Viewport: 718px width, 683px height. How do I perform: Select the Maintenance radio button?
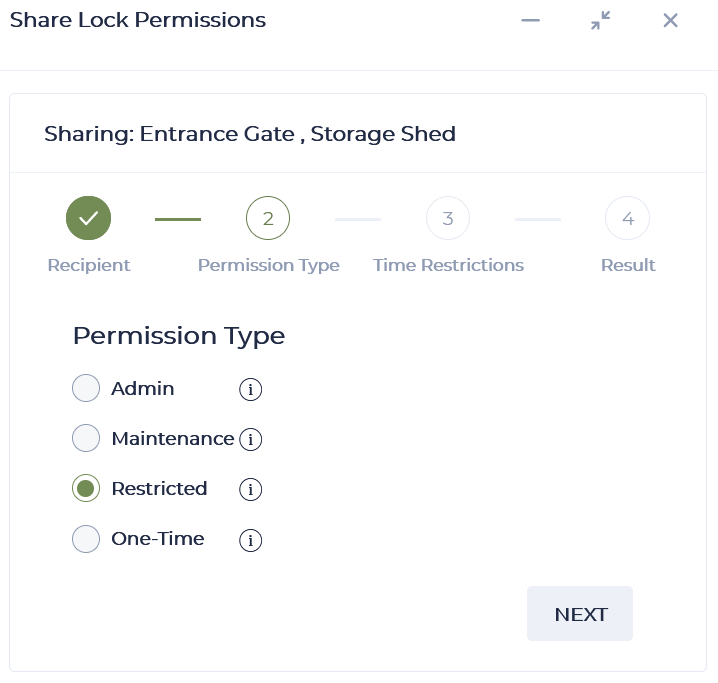86,438
